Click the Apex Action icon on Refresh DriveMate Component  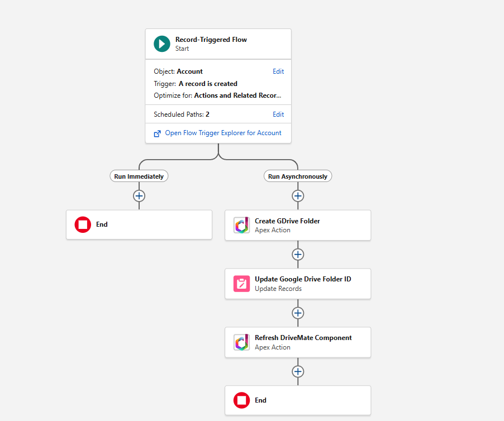241,342
